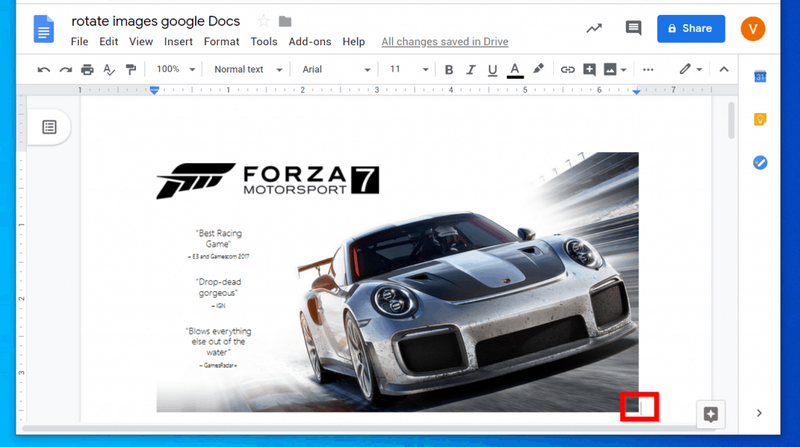The width and height of the screenshot is (800, 447).
Task: Click the Insert image icon
Action: [x=610, y=69]
